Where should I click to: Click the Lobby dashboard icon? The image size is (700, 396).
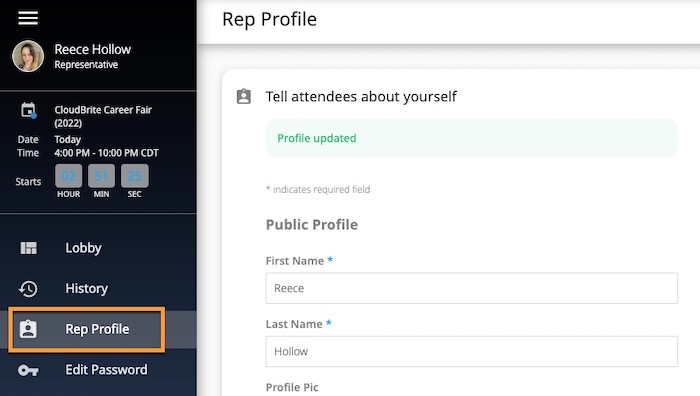(29, 248)
